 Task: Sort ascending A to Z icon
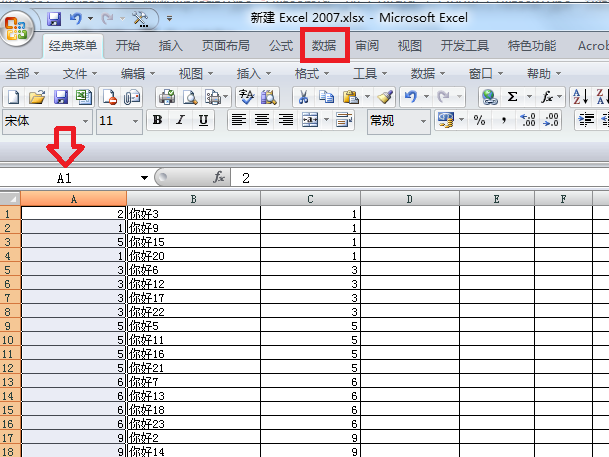pyautogui.click(x=581, y=97)
